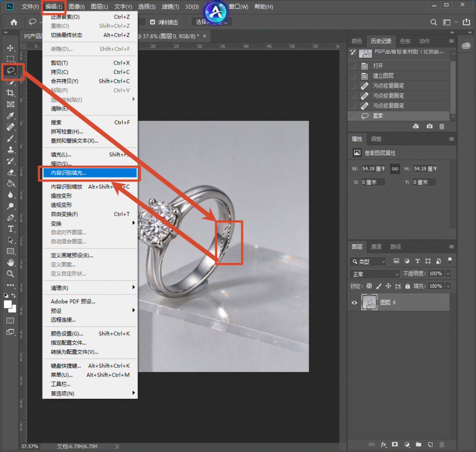This screenshot has width=476, height=452.
Task: Select the 套索 history state
Action: coord(398,116)
